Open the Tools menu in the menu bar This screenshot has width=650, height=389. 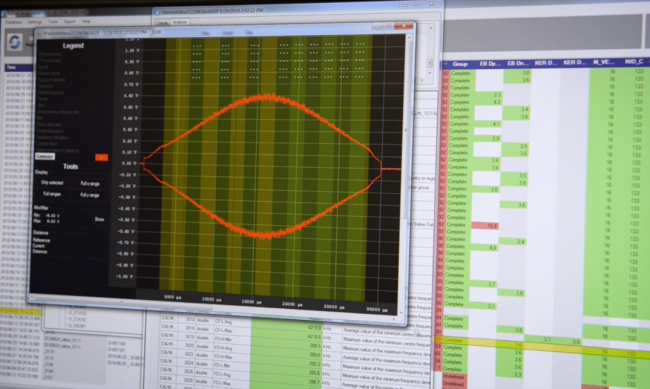point(53,22)
